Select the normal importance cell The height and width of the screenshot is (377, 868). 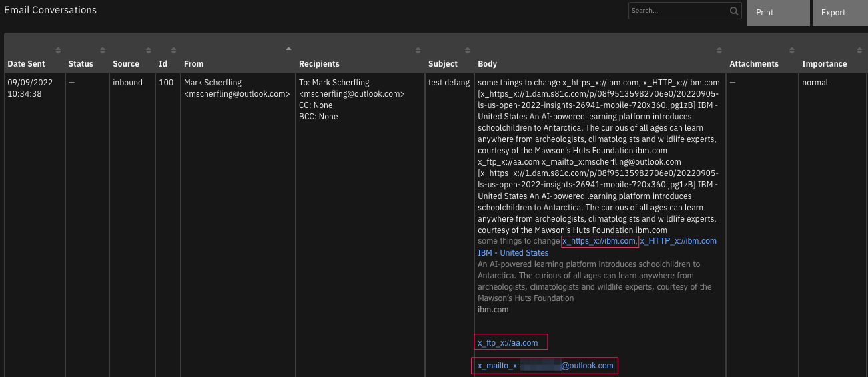click(x=815, y=83)
